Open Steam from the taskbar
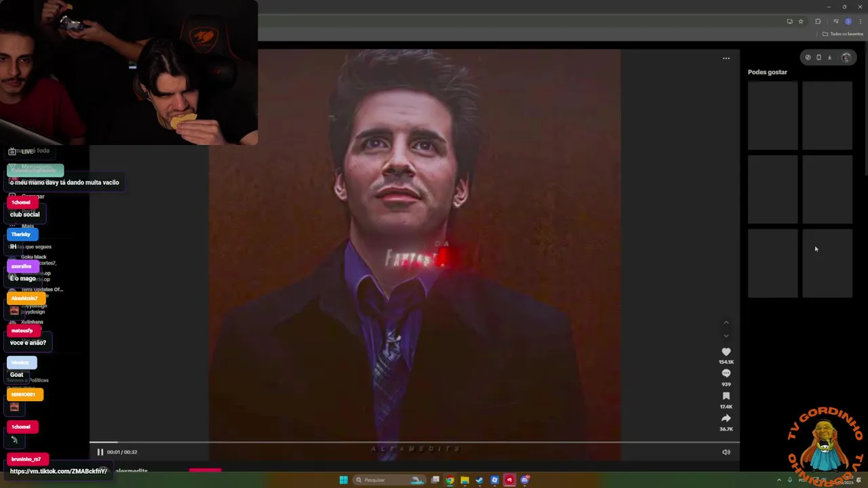This screenshot has height=488, width=868. coord(479,480)
